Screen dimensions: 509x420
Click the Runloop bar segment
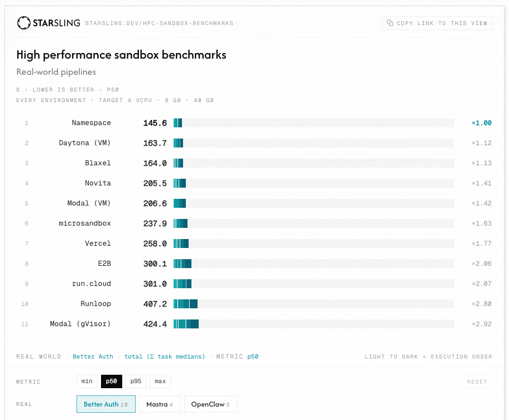[185, 304]
